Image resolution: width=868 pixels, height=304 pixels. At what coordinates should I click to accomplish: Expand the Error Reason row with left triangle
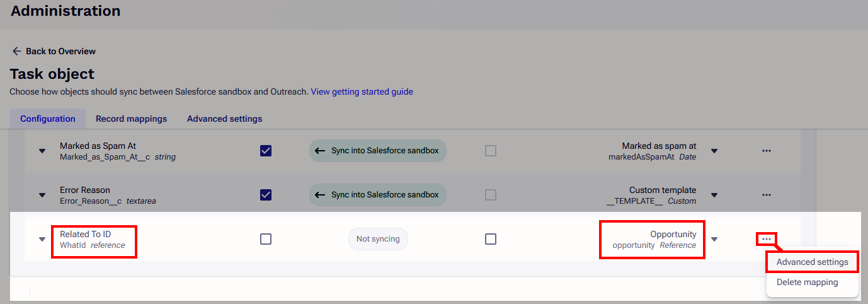pyautogui.click(x=42, y=196)
